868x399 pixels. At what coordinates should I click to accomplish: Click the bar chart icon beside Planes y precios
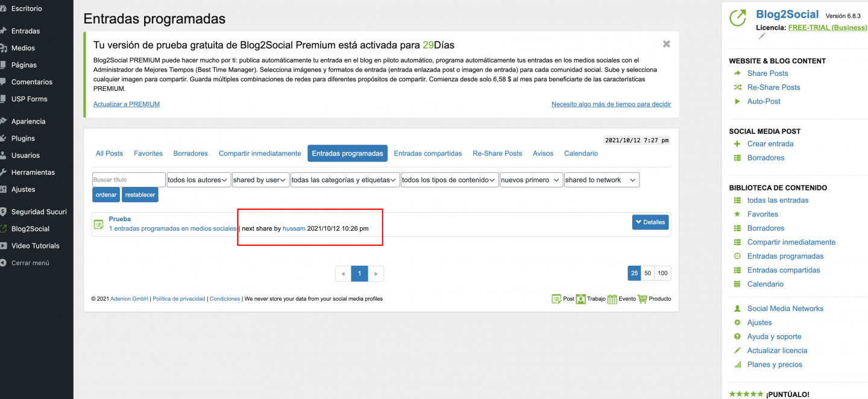pos(737,365)
